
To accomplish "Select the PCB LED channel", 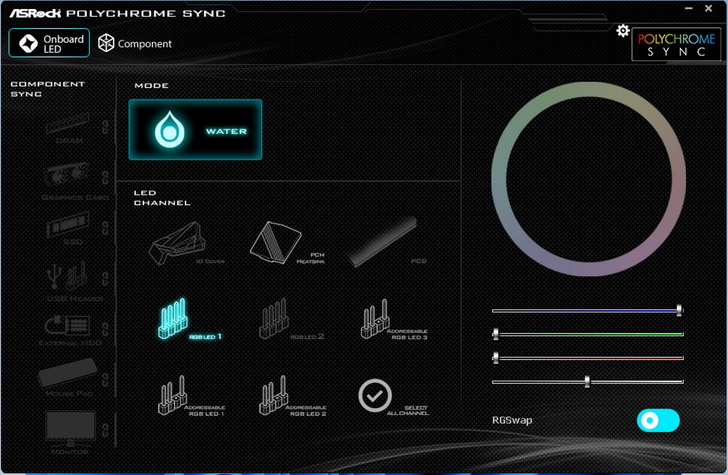I will (387, 242).
